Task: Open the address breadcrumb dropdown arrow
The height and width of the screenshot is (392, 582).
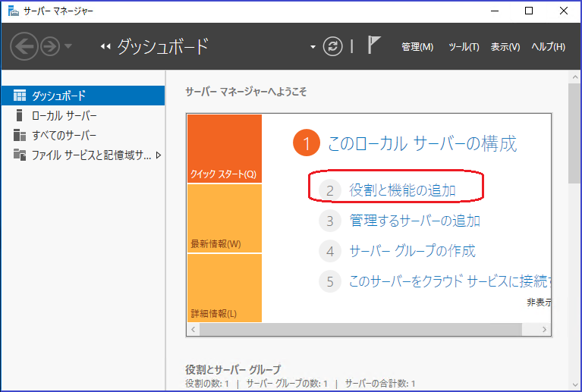Action: point(313,47)
